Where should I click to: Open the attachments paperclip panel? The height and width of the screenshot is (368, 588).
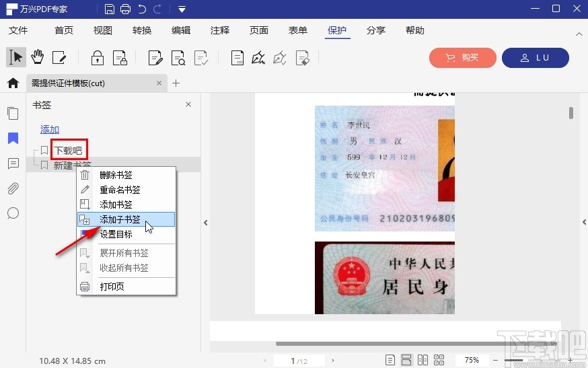point(13,188)
